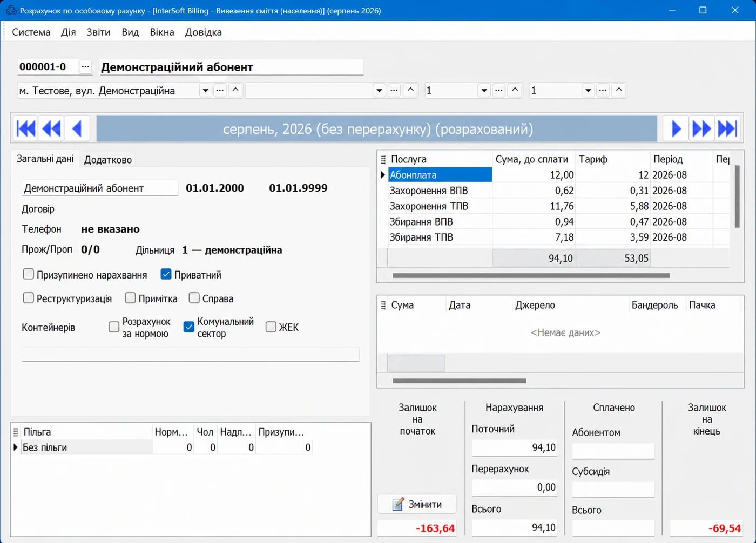This screenshot has width=756, height=543.
Task: Expand the street dropdown showing м. Тестове
Action: pyautogui.click(x=205, y=91)
